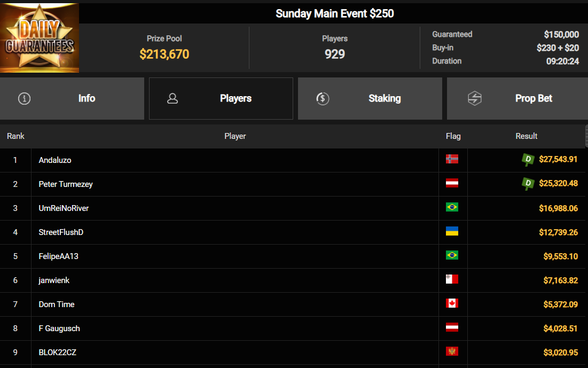Select the F Gaugusch player row
The height and width of the screenshot is (368, 588).
tap(59, 328)
